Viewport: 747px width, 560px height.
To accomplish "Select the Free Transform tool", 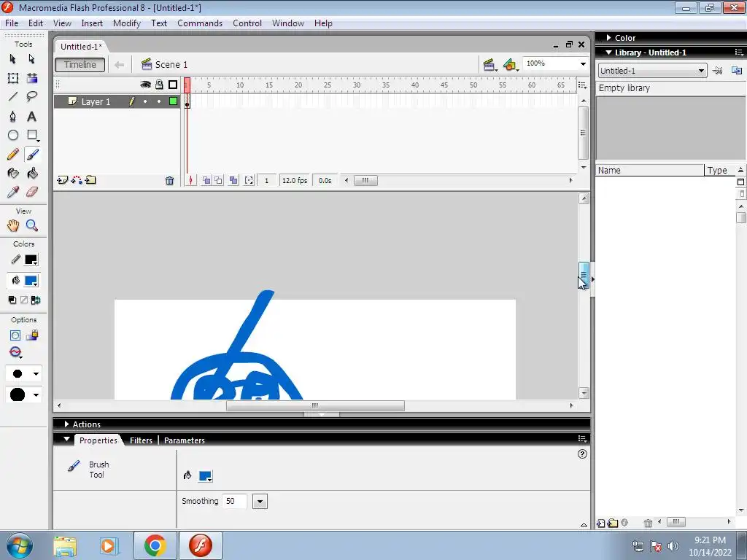I will point(13,78).
